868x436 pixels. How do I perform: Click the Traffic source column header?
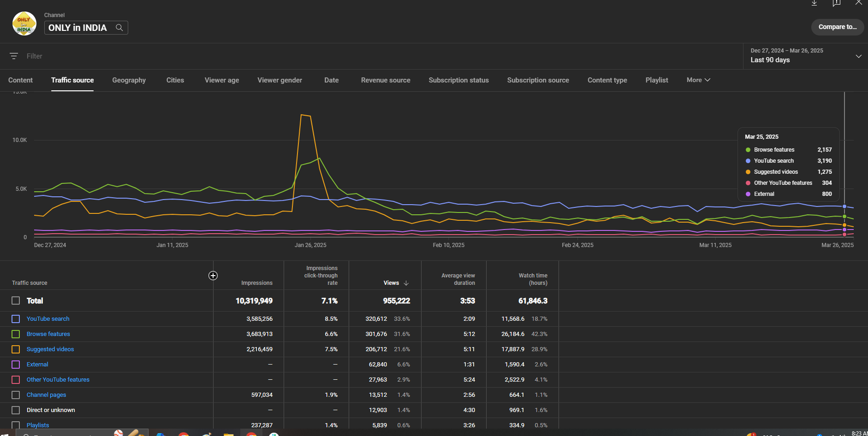point(30,283)
